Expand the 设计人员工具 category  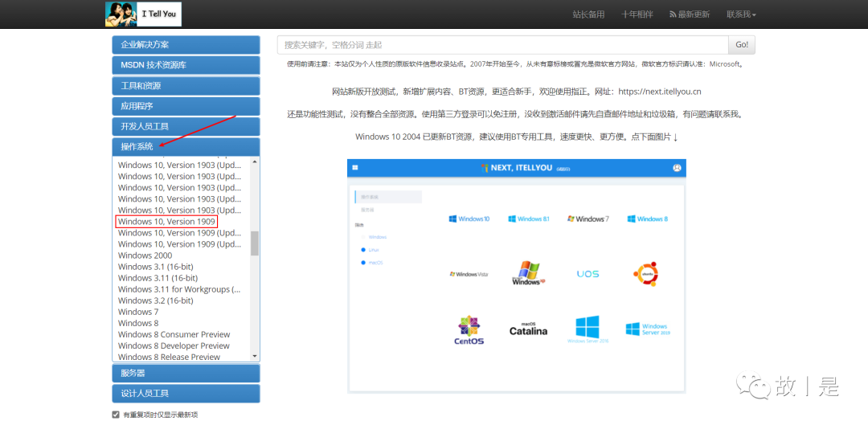[186, 394]
